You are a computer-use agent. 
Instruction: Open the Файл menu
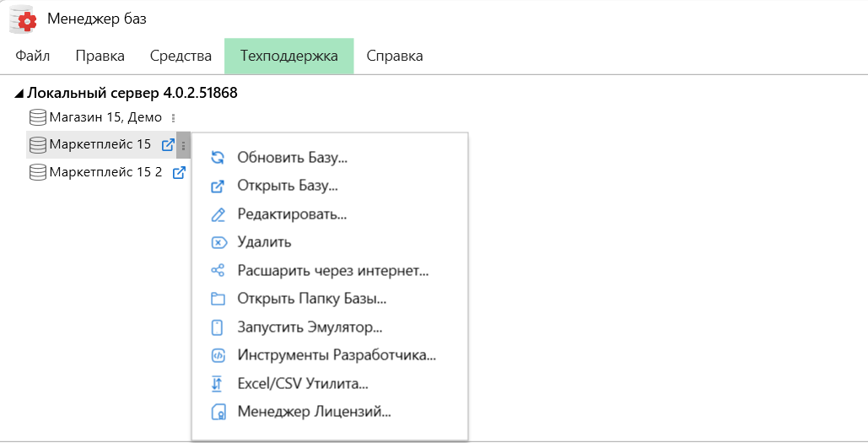click(x=32, y=56)
